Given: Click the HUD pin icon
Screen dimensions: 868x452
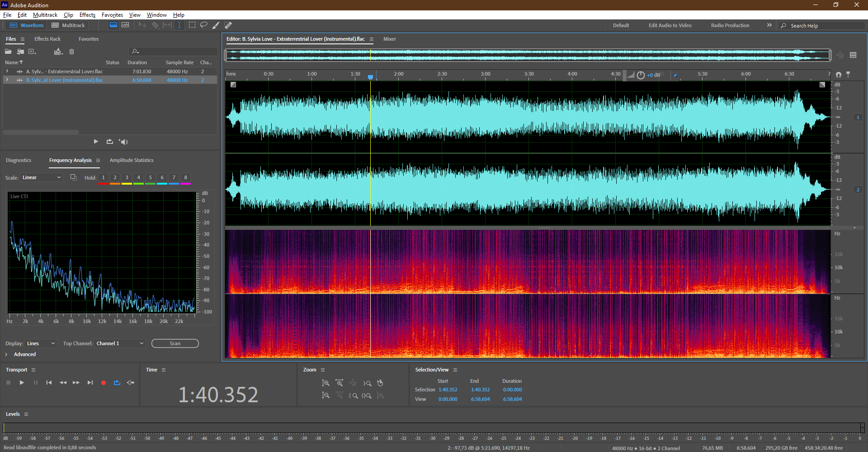Looking at the screenshot, I should click(x=675, y=75).
